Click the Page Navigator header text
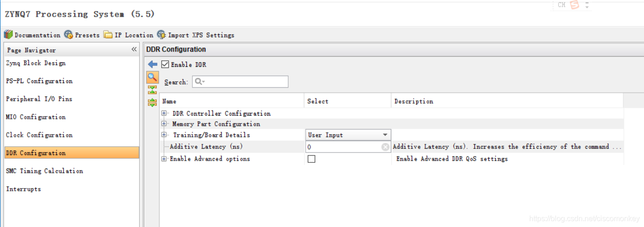This screenshot has height=227, width=644. [x=32, y=50]
